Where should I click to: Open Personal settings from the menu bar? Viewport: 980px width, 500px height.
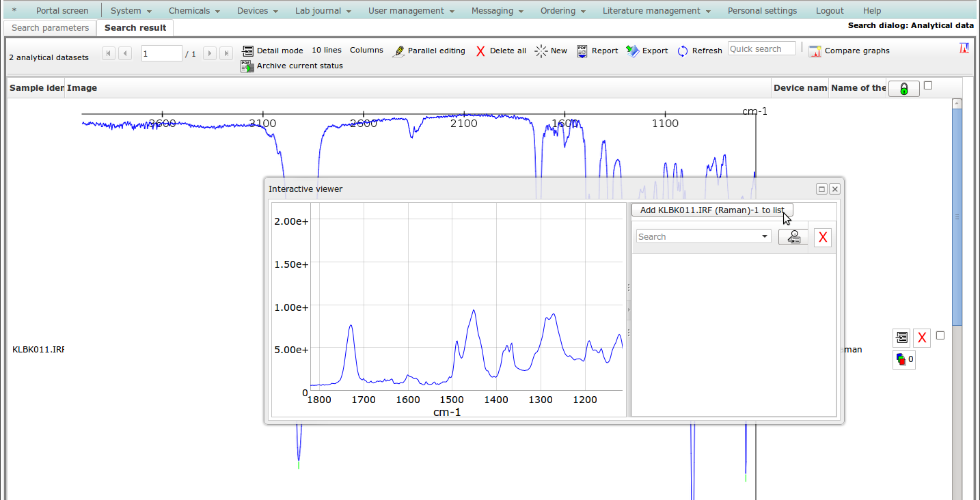762,11
